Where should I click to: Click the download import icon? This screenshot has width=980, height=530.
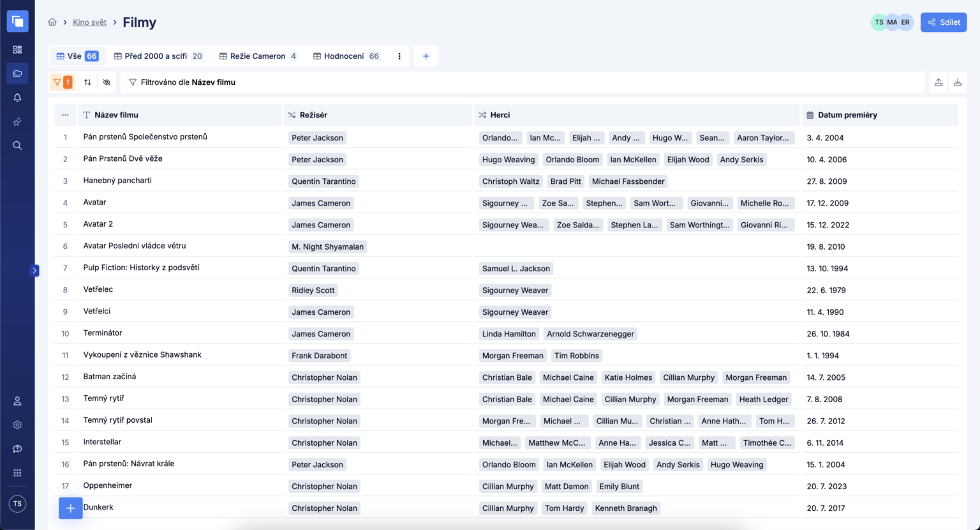[957, 82]
